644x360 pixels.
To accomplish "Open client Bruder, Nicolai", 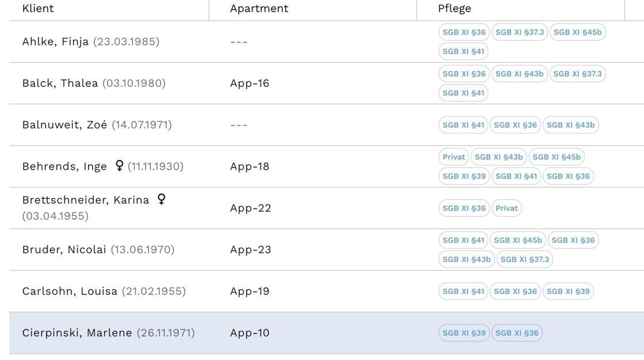I will pos(64,250).
